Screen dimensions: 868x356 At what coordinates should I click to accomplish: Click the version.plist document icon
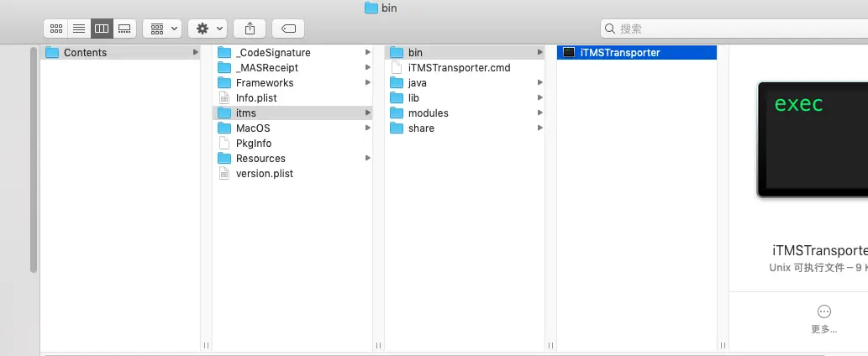tap(224, 174)
